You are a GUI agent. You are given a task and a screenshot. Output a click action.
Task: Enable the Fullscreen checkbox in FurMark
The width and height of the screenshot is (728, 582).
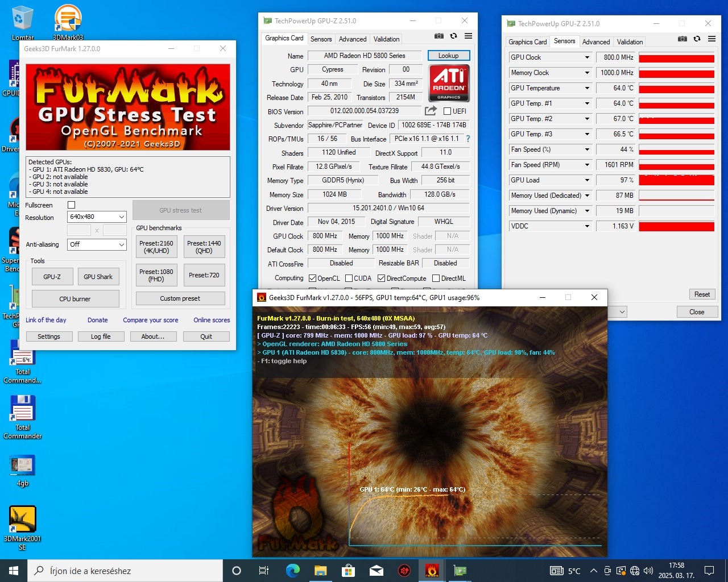[71, 205]
